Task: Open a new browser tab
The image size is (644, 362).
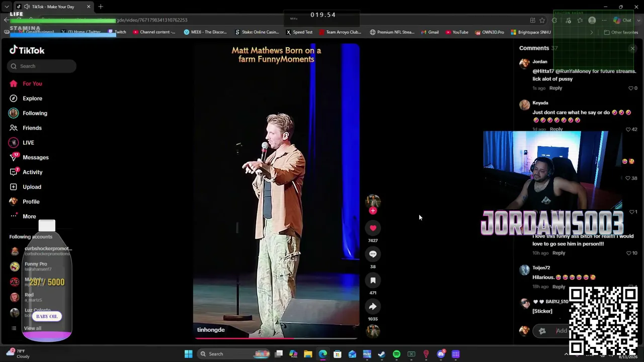Action: [x=101, y=7]
